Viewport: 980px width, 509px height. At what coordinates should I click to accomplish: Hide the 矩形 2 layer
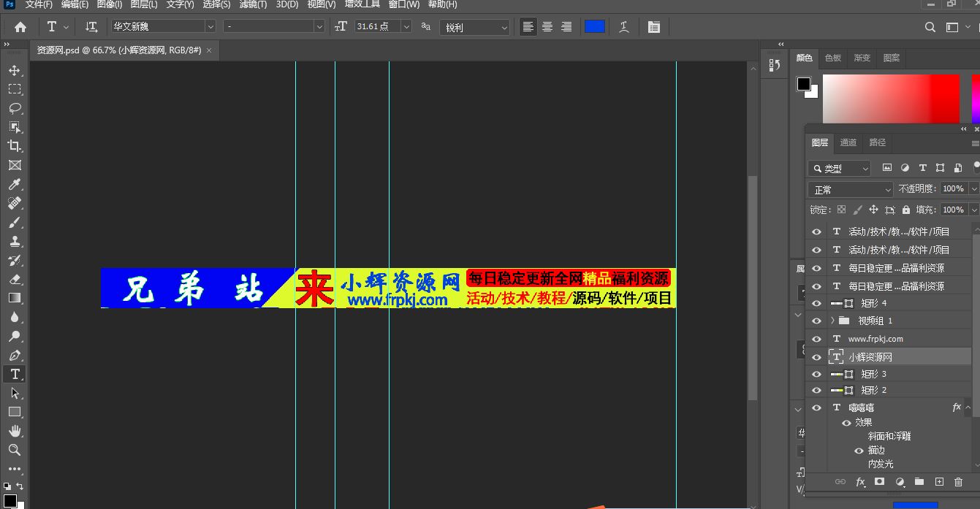(817, 391)
